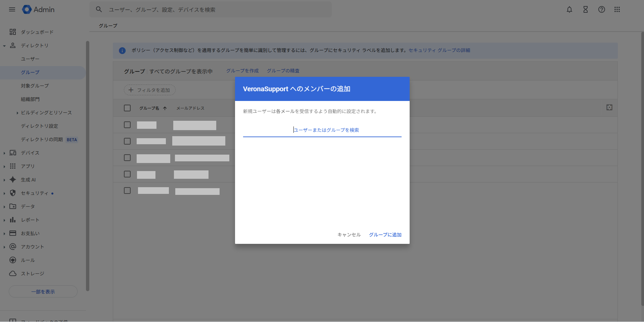Screen dimensions: 644x322
Task: Click the グループ breadcrumb title
Action: point(108,26)
